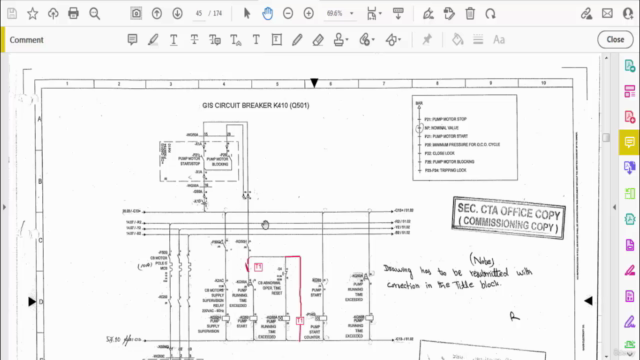Screen dimensions: 640x360
Task: Zoom out with the minus button
Action: pyautogui.click(x=288, y=13)
